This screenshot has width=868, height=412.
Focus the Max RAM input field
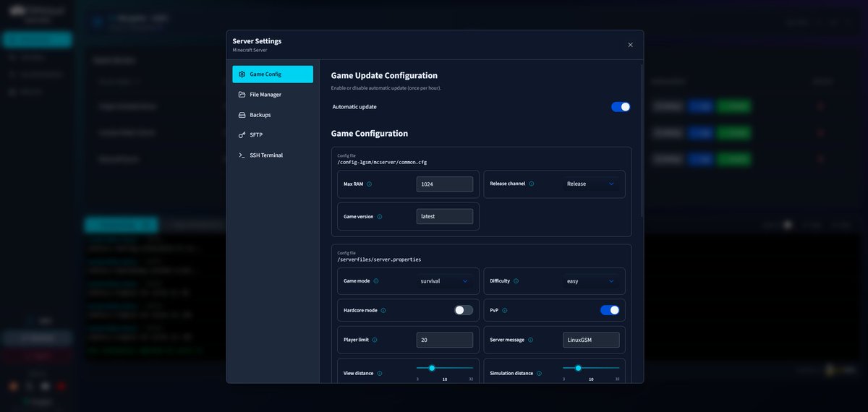click(445, 184)
